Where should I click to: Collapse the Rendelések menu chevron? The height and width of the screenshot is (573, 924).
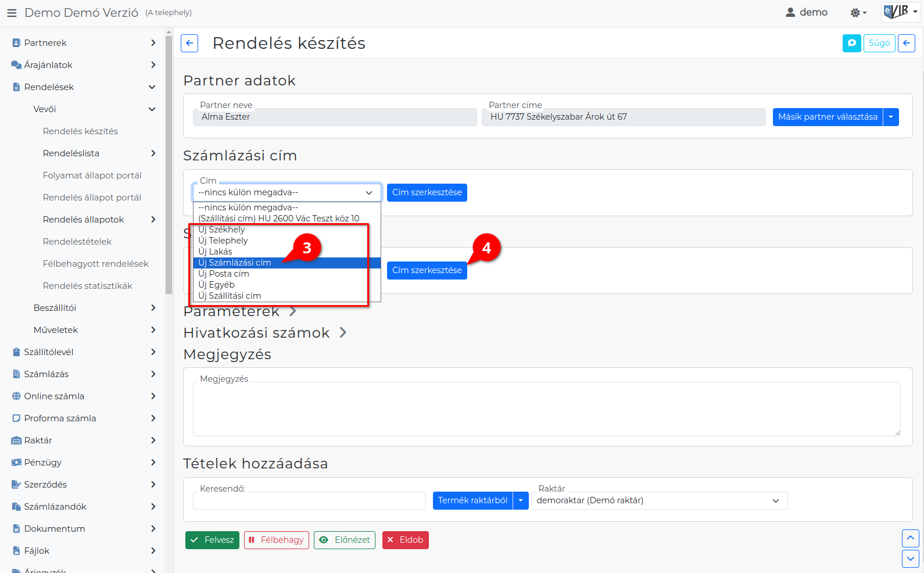[x=152, y=87]
